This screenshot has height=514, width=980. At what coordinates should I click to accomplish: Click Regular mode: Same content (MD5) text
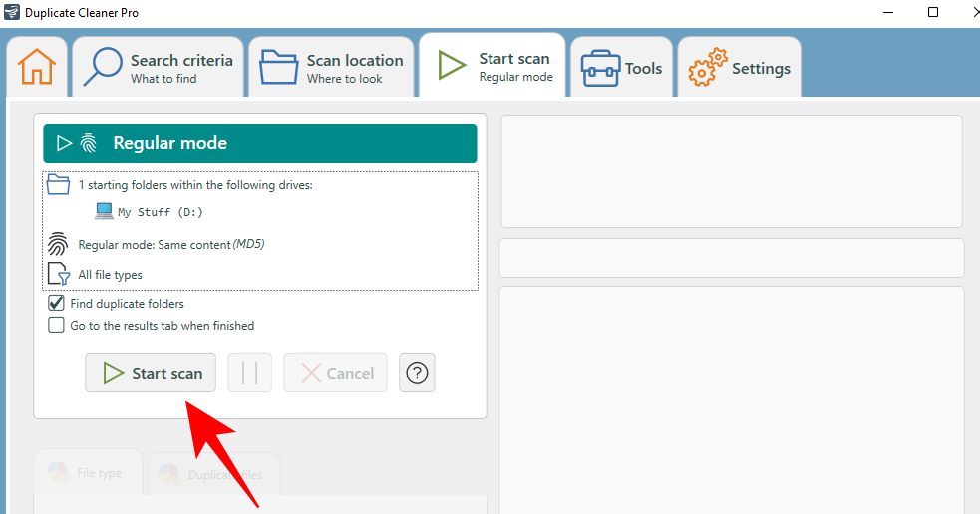pos(171,245)
